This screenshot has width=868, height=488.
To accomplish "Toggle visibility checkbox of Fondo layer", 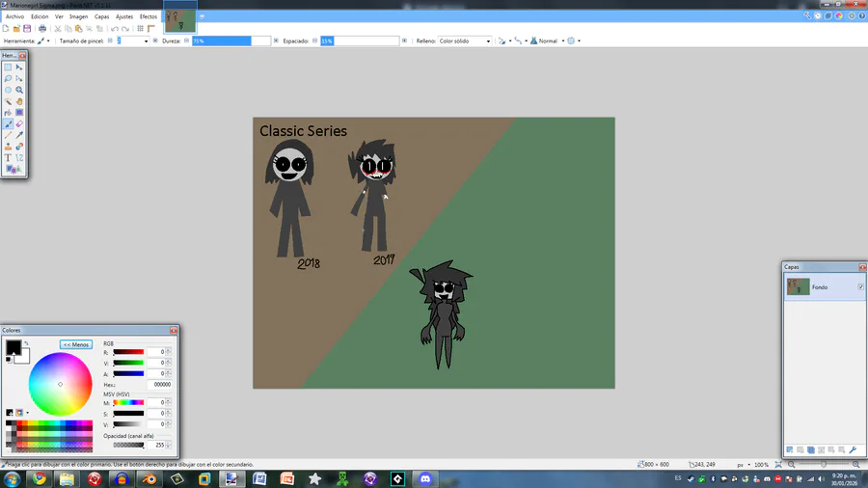I will pyautogui.click(x=861, y=286).
